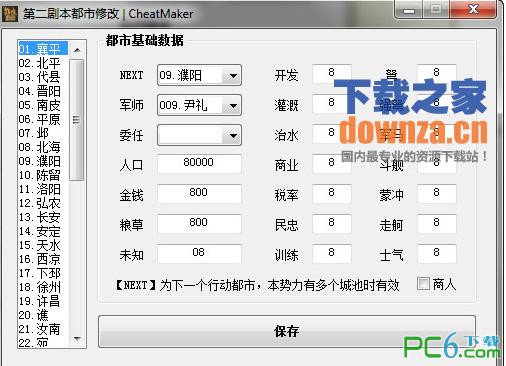Select 02.北平 in the city list
506x366 pixels.
[40, 63]
